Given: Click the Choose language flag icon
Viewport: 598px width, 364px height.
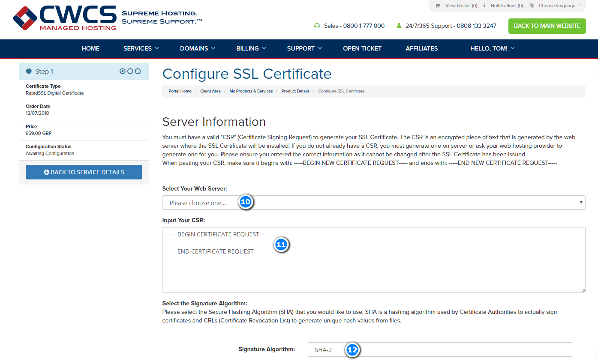Looking at the screenshot, I should tap(532, 6).
